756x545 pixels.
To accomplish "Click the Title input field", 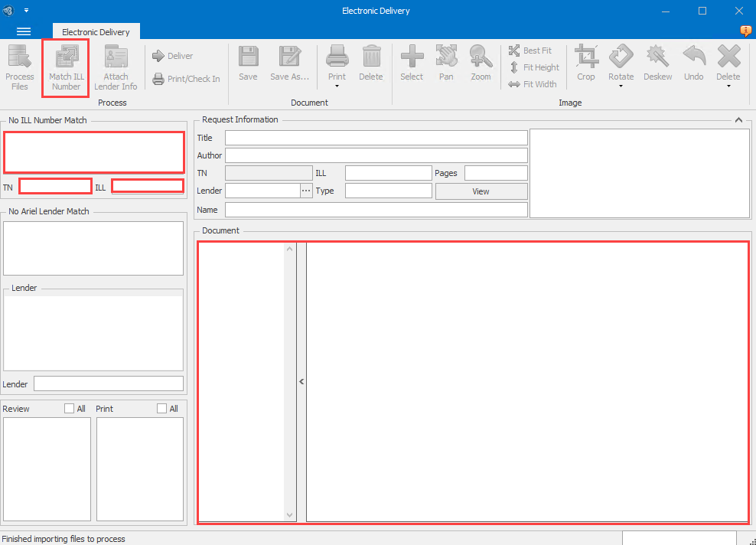I will tap(376, 138).
